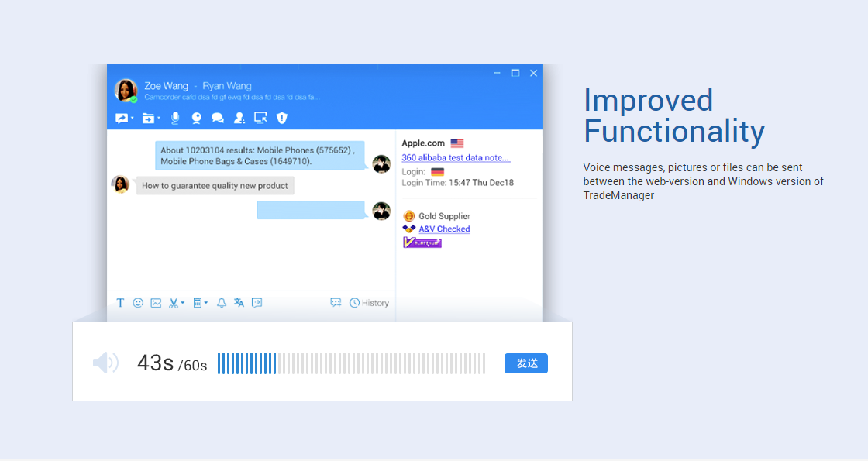Click the scissors screenshot tool
The height and width of the screenshot is (461, 868).
(x=174, y=303)
